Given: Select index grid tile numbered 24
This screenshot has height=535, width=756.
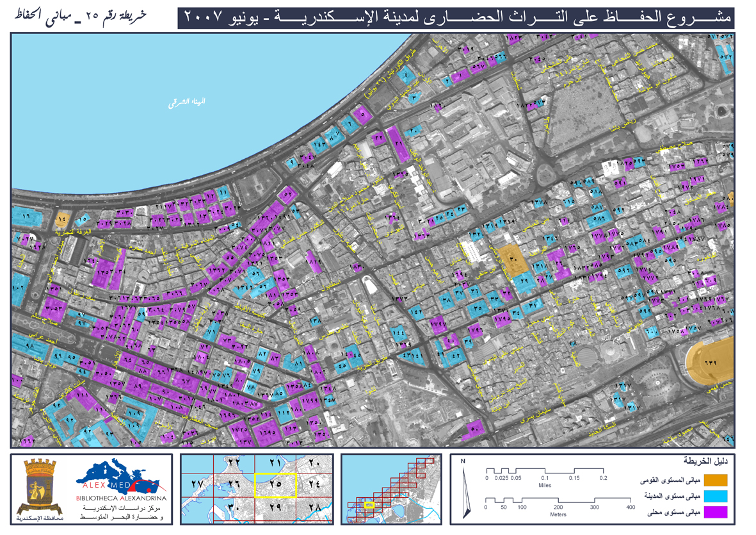Looking at the screenshot, I should [314, 486].
